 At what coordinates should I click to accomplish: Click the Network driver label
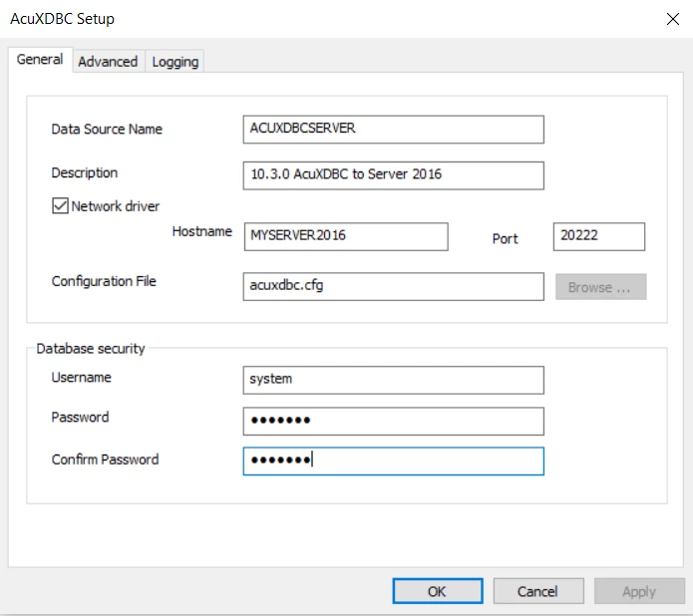pos(116,206)
